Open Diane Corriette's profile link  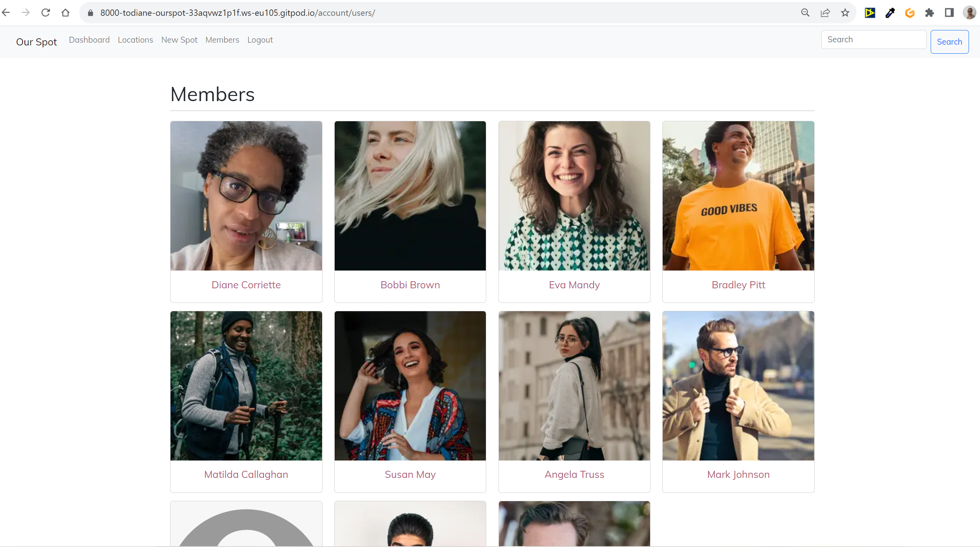pos(246,285)
